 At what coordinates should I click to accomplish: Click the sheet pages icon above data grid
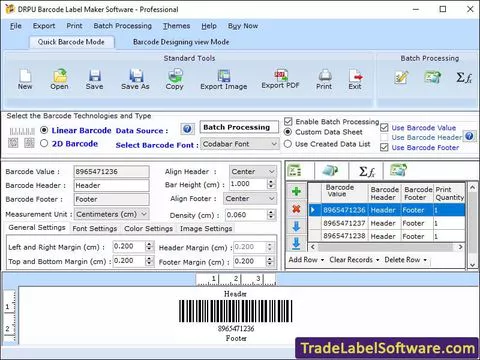[x=330, y=171]
